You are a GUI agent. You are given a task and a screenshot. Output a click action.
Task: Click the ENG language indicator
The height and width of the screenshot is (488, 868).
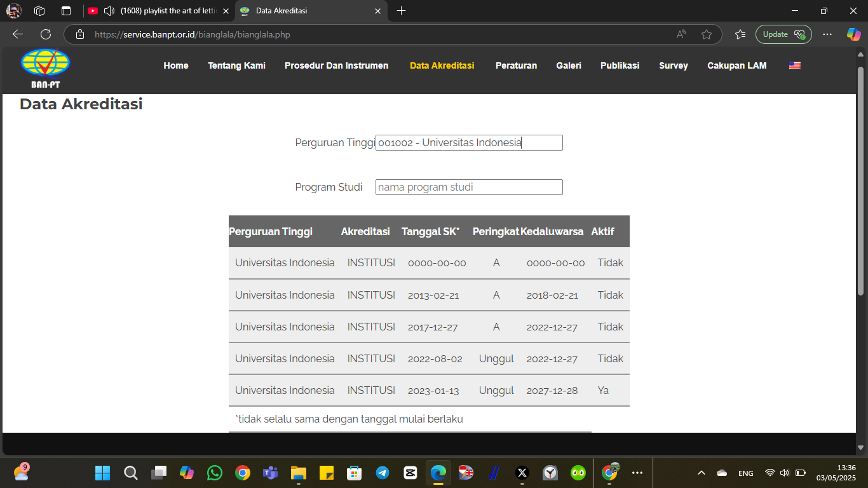[746, 473]
